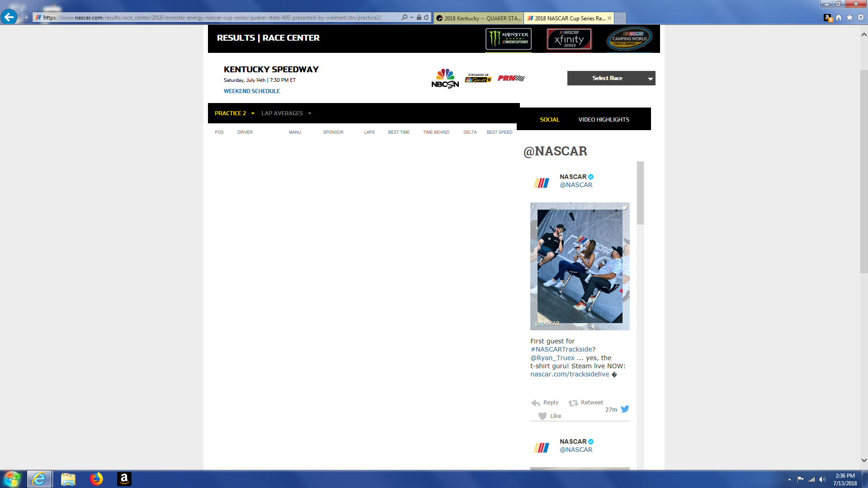This screenshot has height=488, width=868.
Task: Open the NASCAR Trackside tweet photo
Action: click(580, 266)
